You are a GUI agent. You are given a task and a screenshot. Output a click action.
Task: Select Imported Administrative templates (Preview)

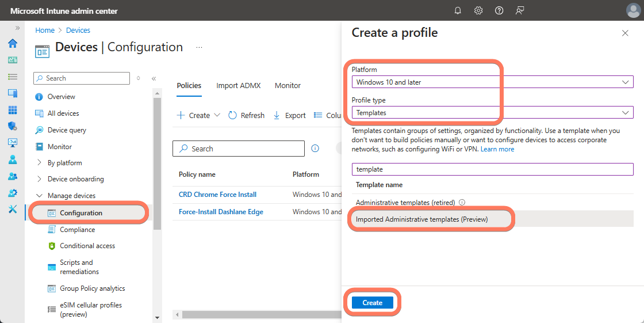pyautogui.click(x=421, y=219)
